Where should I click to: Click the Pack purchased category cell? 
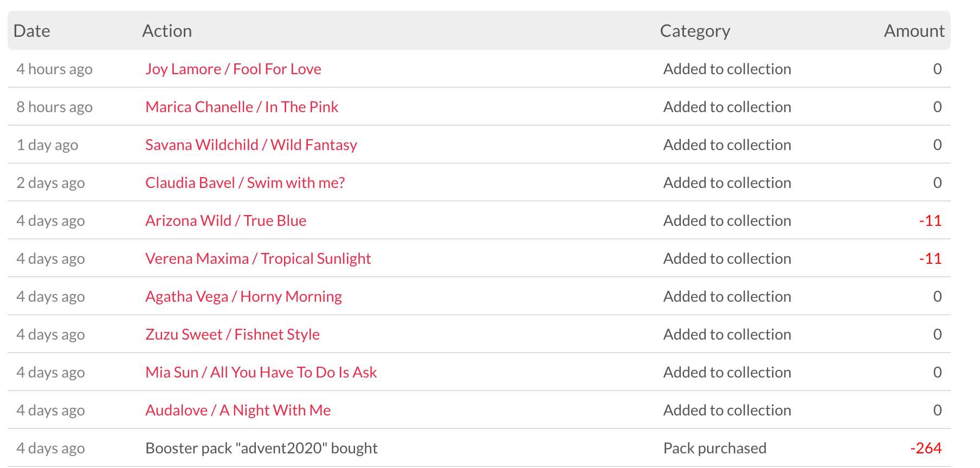point(714,448)
